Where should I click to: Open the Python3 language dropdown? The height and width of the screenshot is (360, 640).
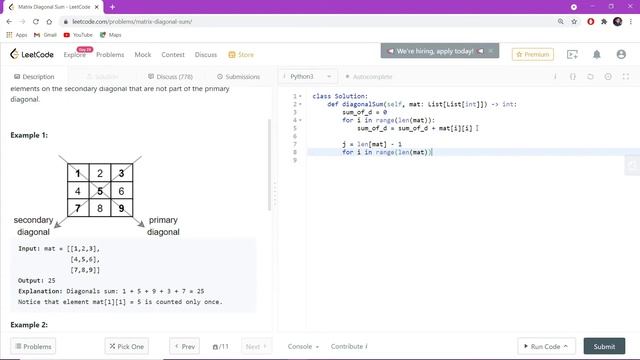pyautogui.click(x=307, y=77)
